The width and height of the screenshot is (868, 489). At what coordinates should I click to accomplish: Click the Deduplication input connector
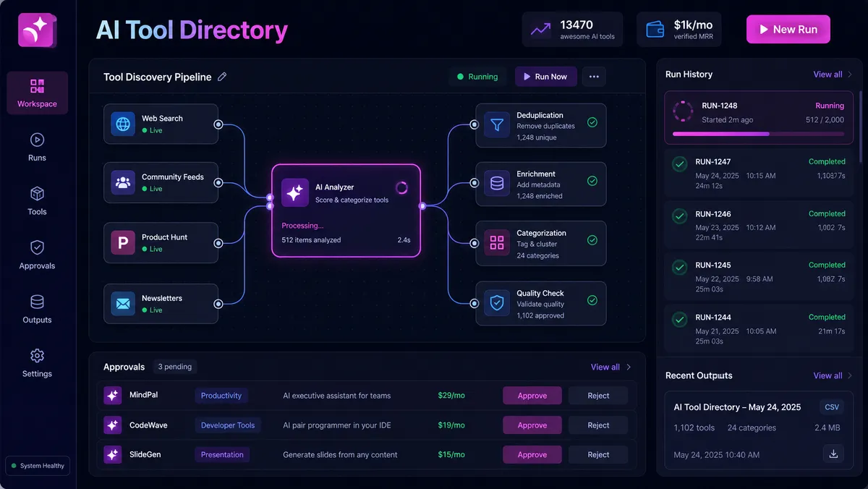[x=475, y=124]
